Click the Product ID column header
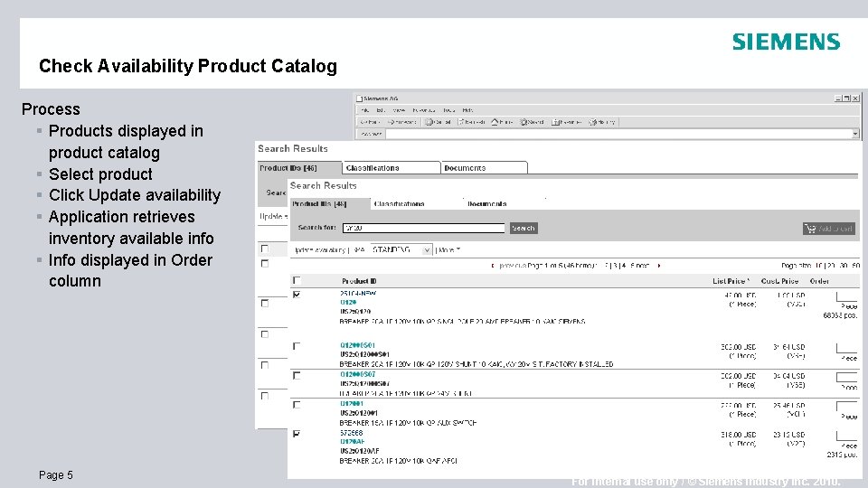The height and width of the screenshot is (488, 868). [x=359, y=281]
